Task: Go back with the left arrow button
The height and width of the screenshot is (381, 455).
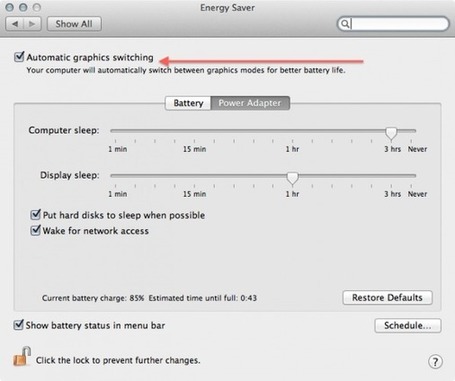Action: (15, 24)
